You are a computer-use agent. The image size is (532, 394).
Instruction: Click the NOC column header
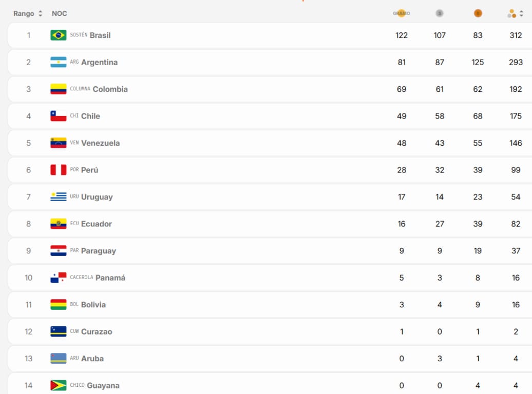coord(59,13)
